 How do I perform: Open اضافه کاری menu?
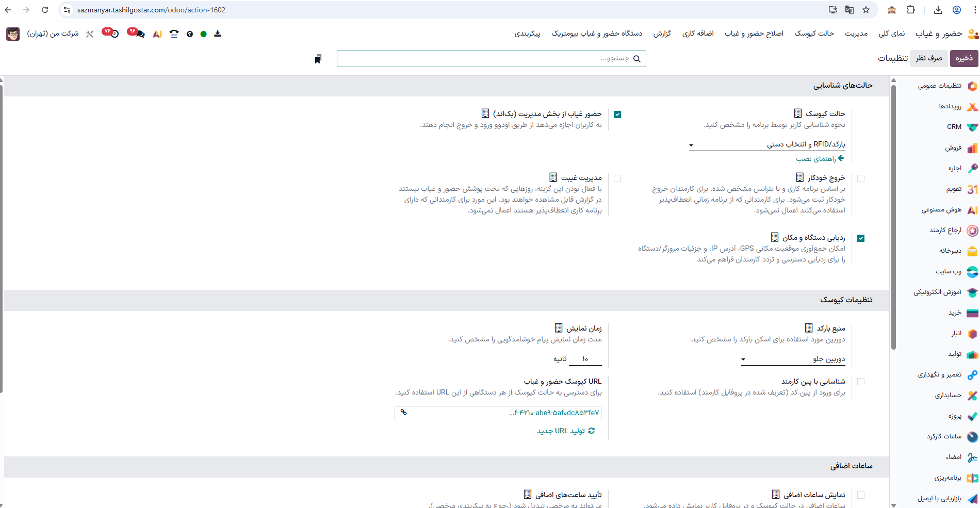pos(698,34)
